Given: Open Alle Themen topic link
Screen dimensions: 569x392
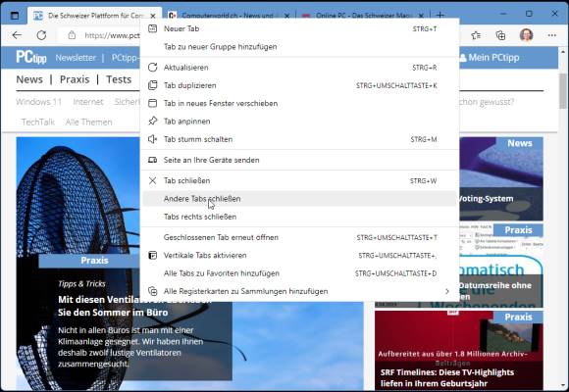Looking at the screenshot, I should [x=88, y=122].
